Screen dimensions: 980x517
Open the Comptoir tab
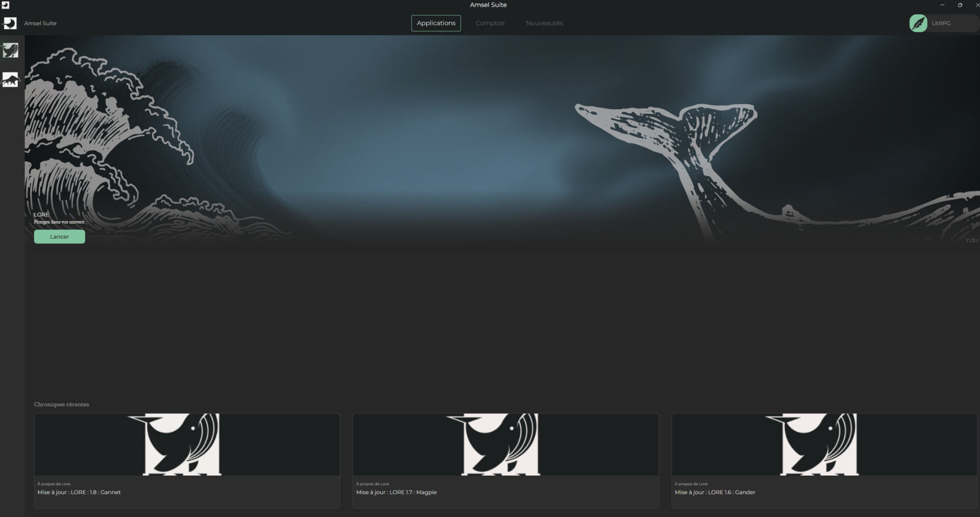pyautogui.click(x=490, y=23)
